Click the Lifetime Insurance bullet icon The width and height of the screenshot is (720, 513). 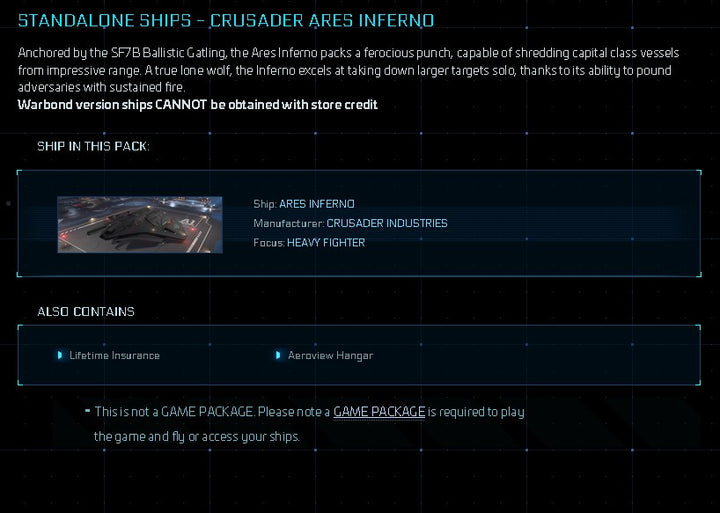coord(60,355)
